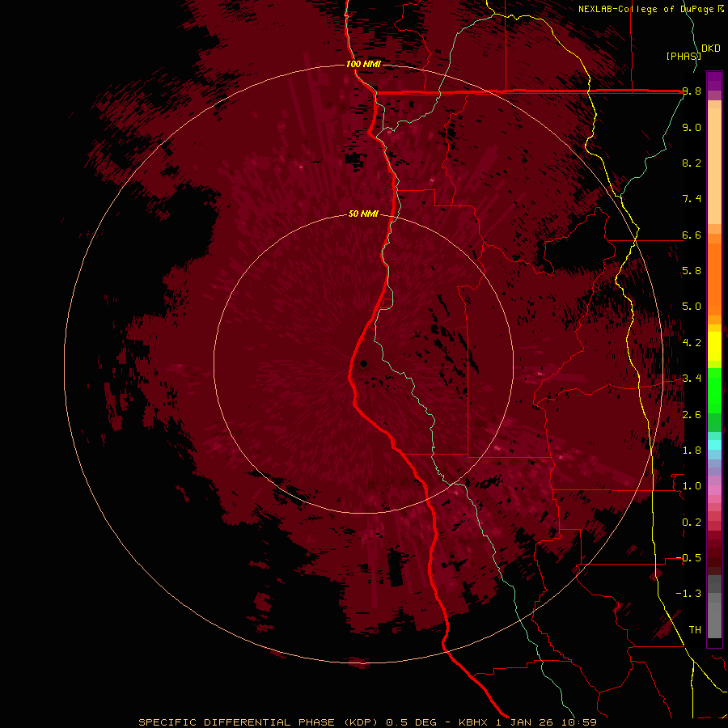Click the 9.8 value on the color scale

(692, 91)
